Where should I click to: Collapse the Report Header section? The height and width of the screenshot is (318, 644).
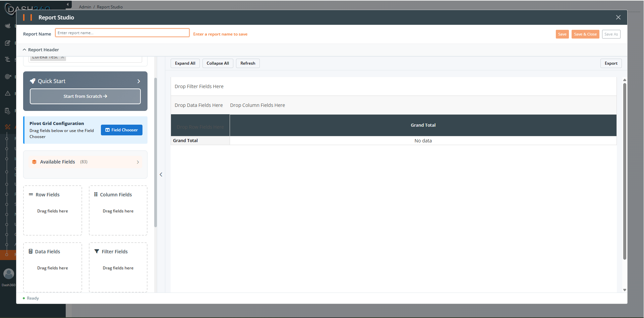click(24, 50)
